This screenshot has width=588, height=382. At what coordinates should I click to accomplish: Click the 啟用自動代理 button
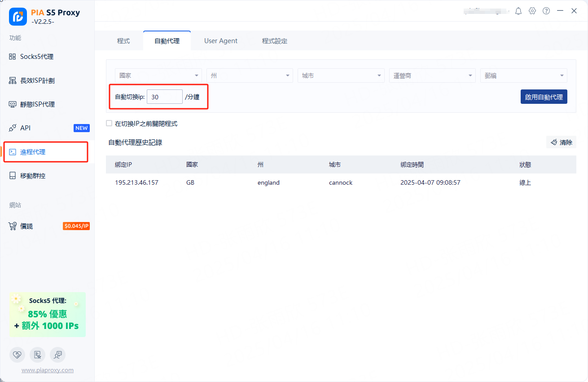click(x=544, y=97)
